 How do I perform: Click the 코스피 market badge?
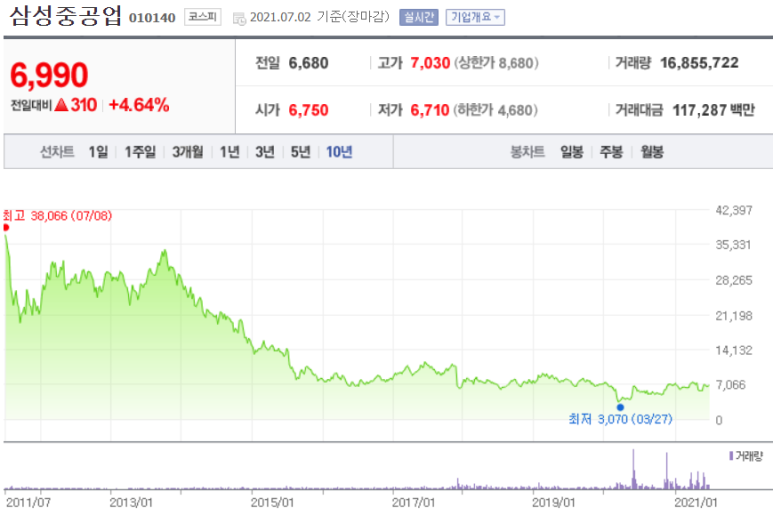click(203, 17)
